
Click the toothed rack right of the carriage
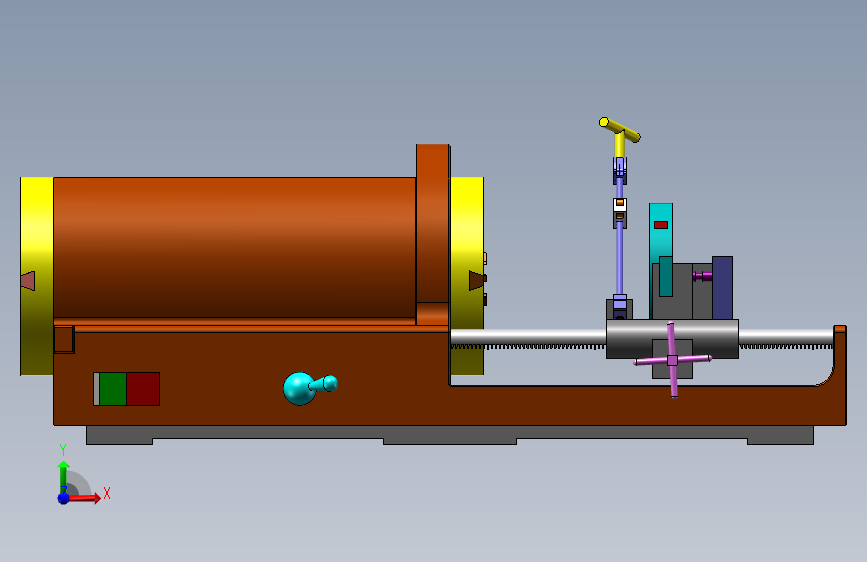tap(786, 347)
